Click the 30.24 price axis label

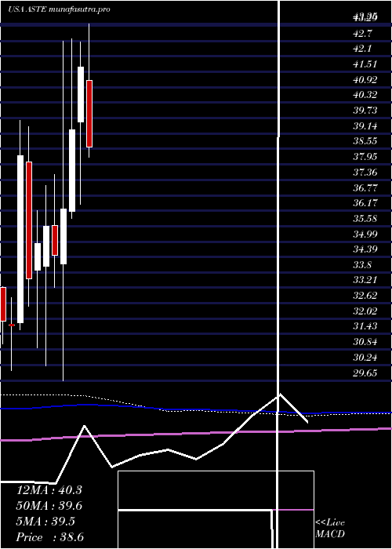tap(365, 358)
